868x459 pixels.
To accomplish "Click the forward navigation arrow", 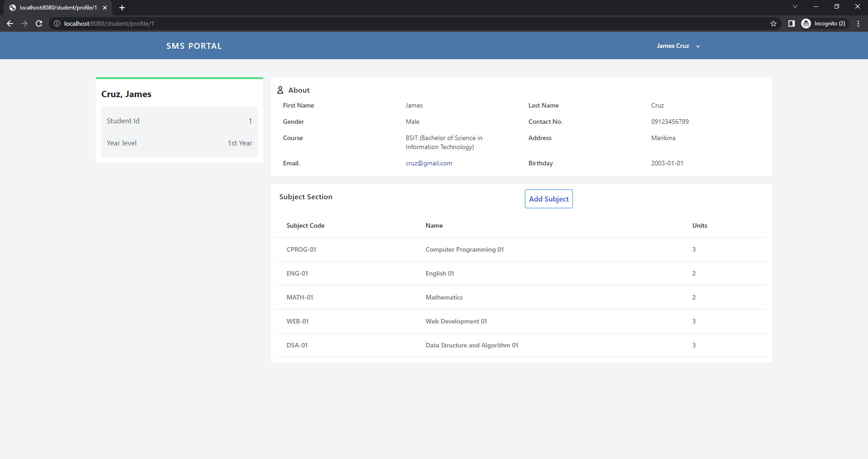I will click(24, 23).
